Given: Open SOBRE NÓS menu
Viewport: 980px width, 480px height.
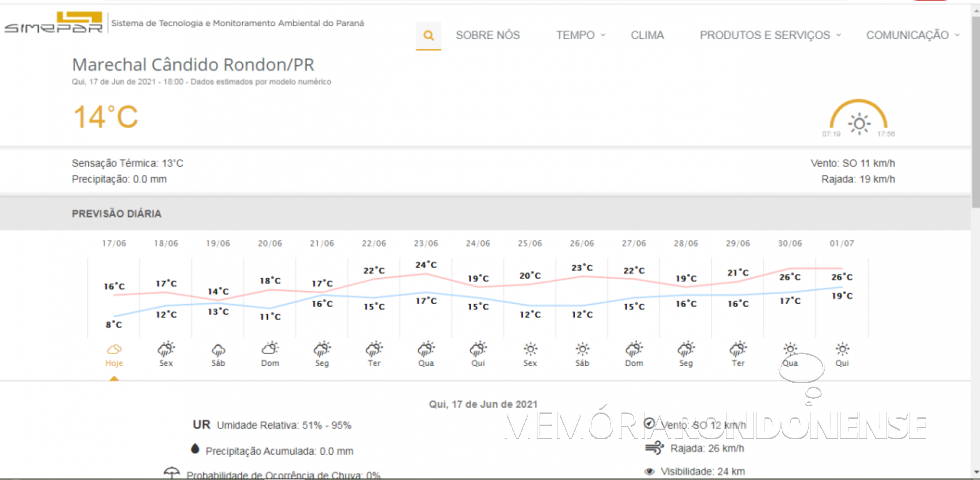Looking at the screenshot, I should tap(488, 36).
